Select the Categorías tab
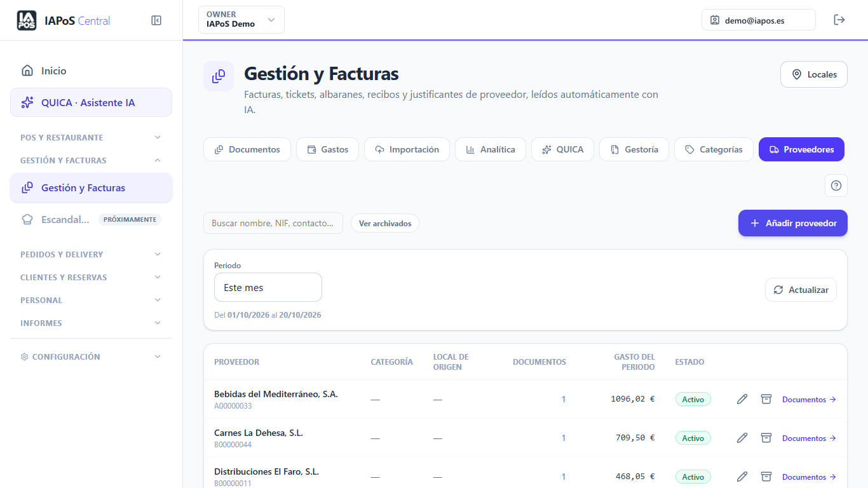Image resolution: width=868 pixels, height=488 pixels. pos(714,149)
